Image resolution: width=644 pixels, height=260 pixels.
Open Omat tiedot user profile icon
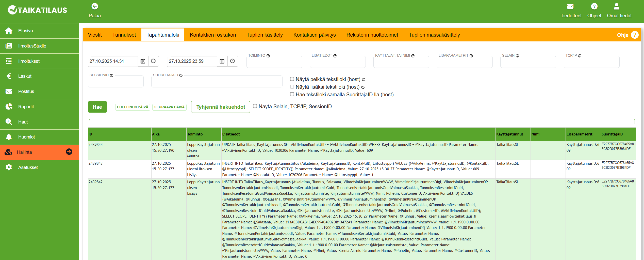click(x=616, y=6)
